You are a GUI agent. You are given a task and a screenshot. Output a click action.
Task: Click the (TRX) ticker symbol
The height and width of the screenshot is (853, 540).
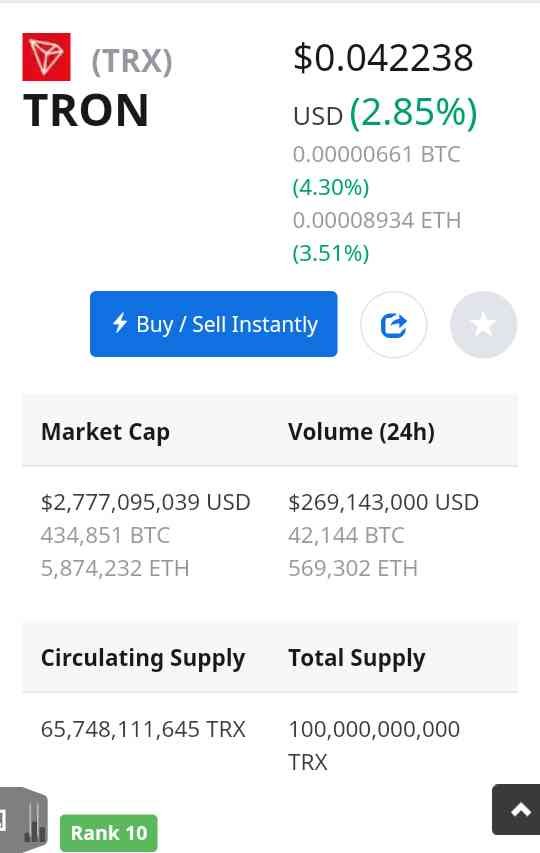tap(132, 61)
